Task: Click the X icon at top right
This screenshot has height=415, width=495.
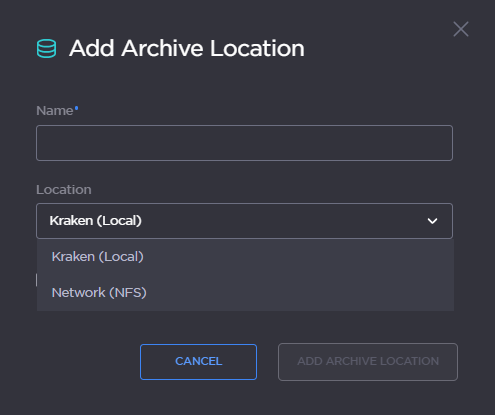Action: [461, 29]
